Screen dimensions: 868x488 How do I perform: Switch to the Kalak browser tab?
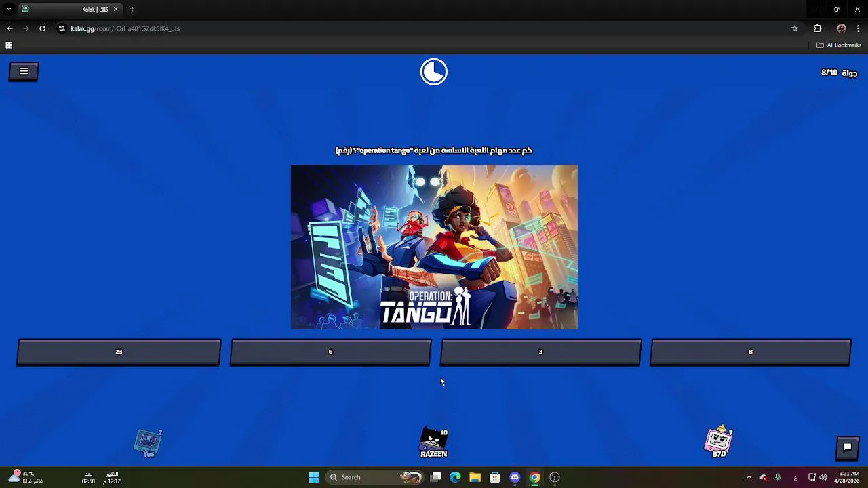tap(71, 9)
